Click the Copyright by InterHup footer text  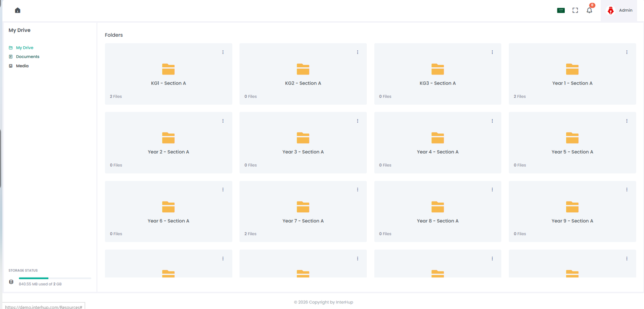324,302
